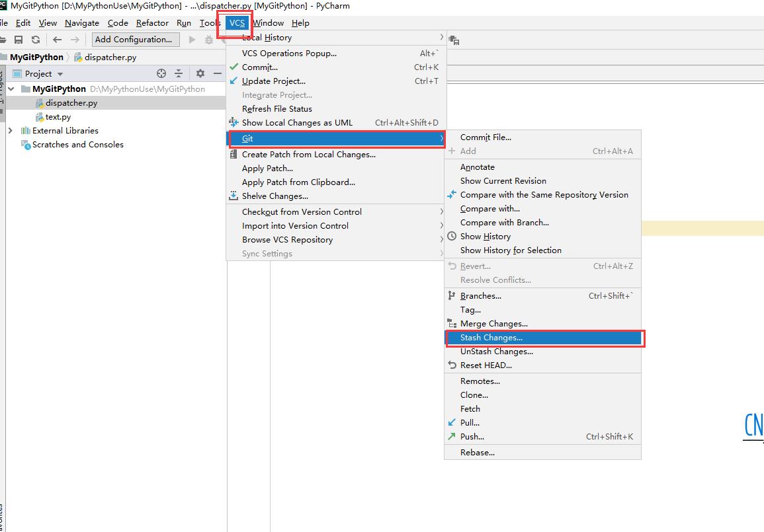Open Project panel settings gear
Image resolution: width=764 pixels, height=532 pixels.
[x=200, y=73]
